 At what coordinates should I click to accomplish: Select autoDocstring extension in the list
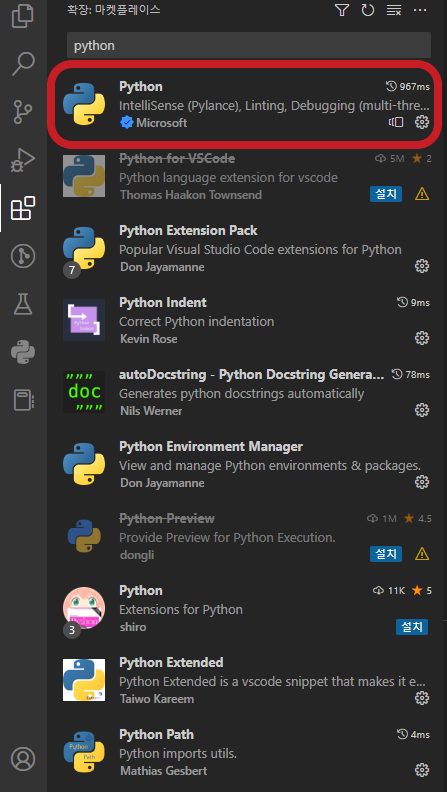point(246,392)
